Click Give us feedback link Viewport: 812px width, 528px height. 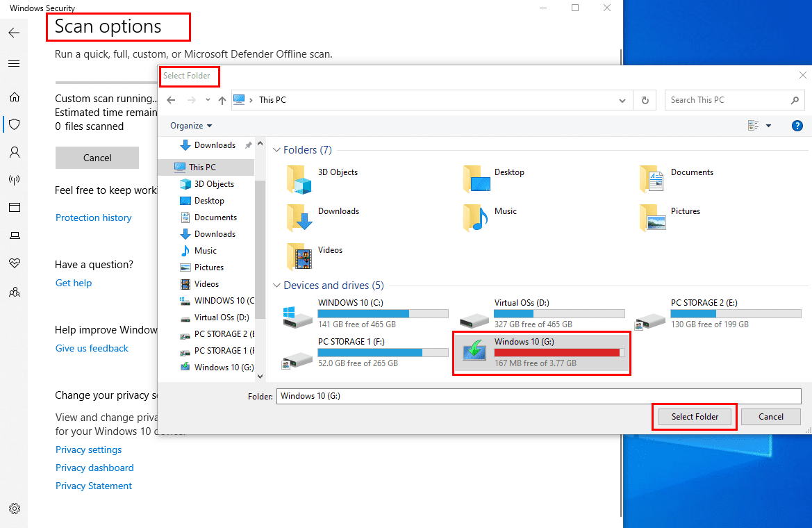(92, 348)
